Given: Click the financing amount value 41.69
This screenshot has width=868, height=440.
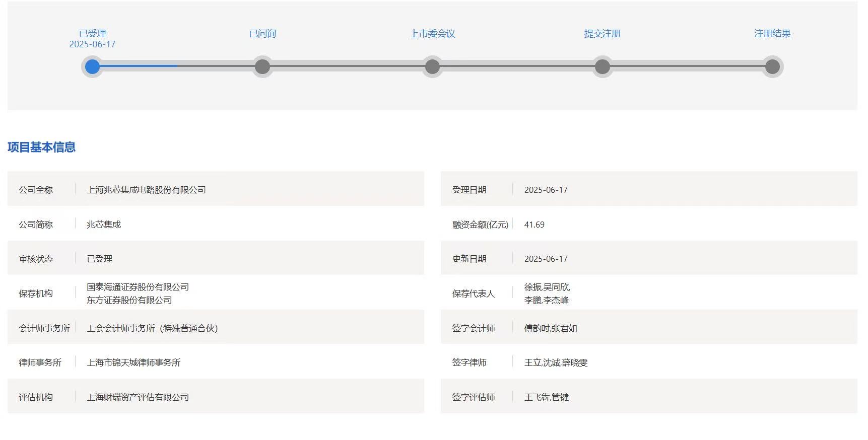Looking at the screenshot, I should (534, 225).
